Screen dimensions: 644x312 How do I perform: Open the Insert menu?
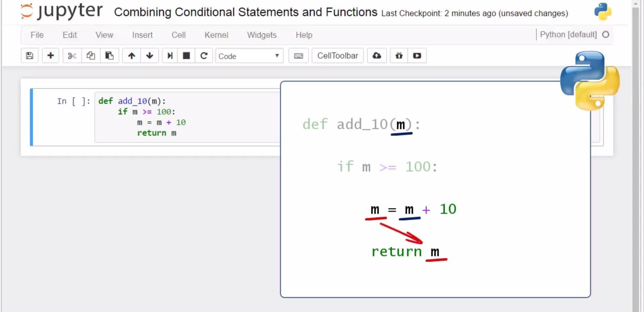[x=142, y=35]
